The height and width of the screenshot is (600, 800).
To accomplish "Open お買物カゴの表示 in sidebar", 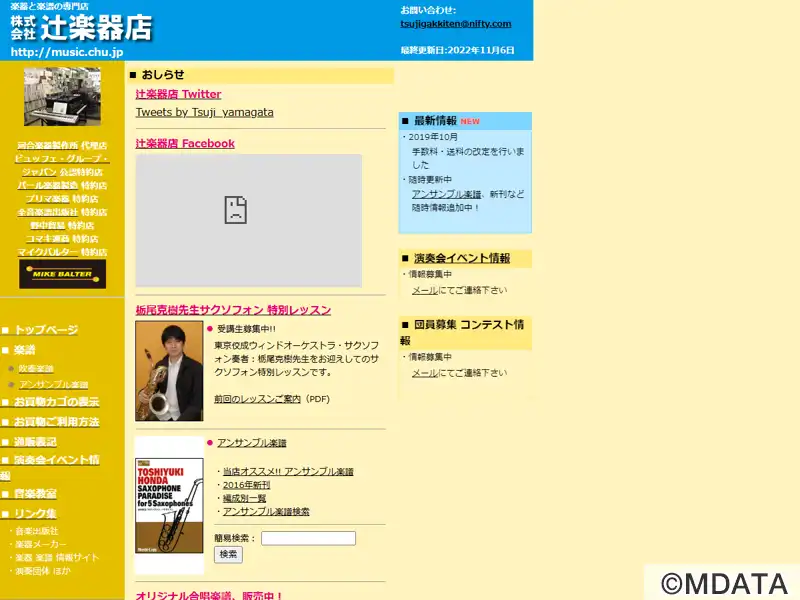I will 57,402.
